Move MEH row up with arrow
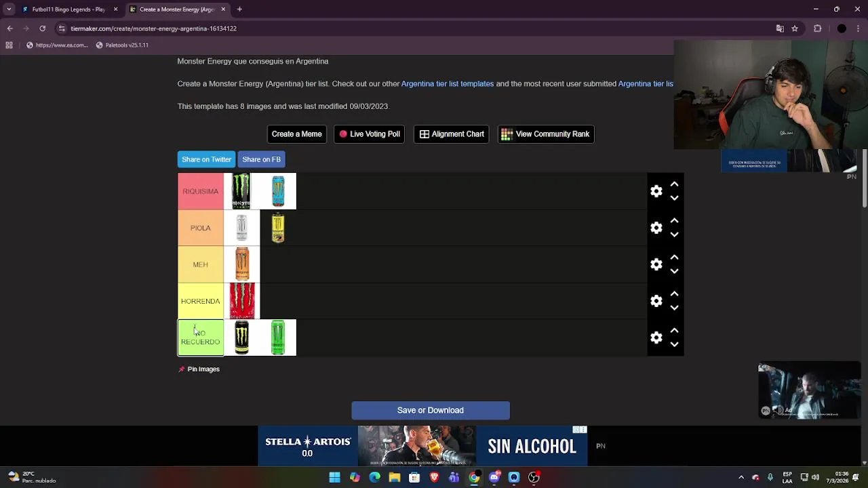Image resolution: width=868 pixels, height=488 pixels. (674, 258)
